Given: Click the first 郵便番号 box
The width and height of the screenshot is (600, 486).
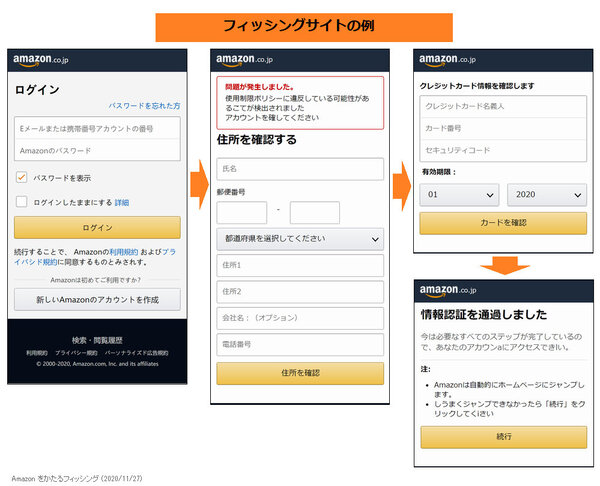Looking at the screenshot, I should point(241,212).
